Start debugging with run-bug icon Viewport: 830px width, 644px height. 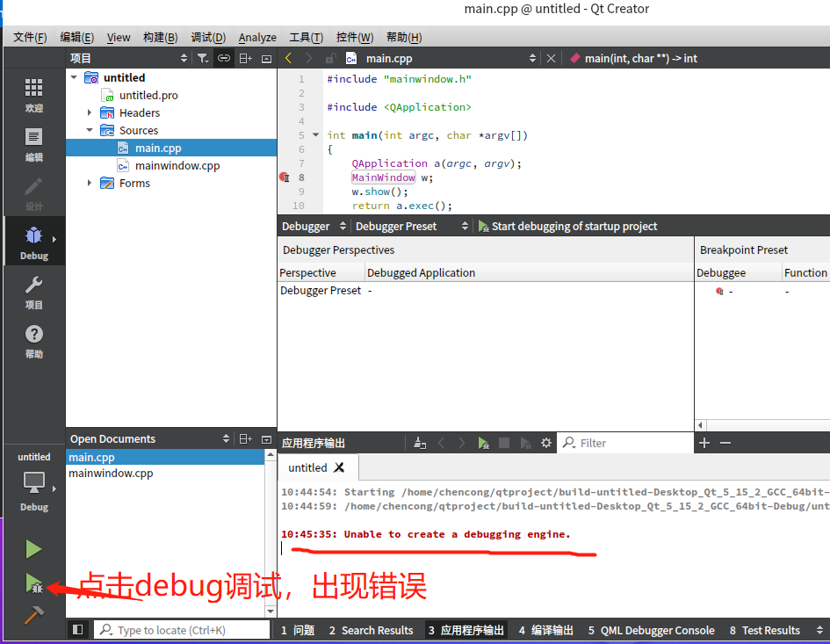click(x=34, y=583)
